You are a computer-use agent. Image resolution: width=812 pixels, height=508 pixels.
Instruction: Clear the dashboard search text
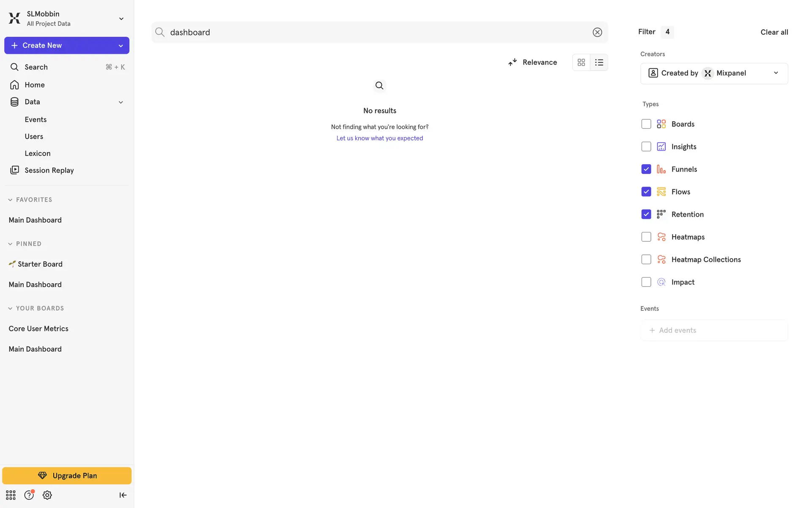[597, 32]
